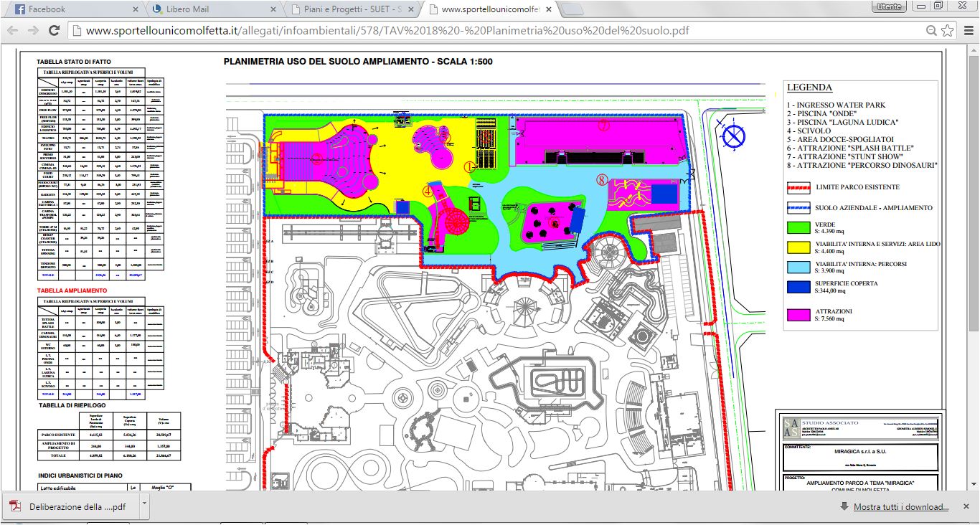This screenshot has width=980, height=525.
Task: Click the TABELLA DI RIEPILOGO heading
Action: tap(72, 405)
